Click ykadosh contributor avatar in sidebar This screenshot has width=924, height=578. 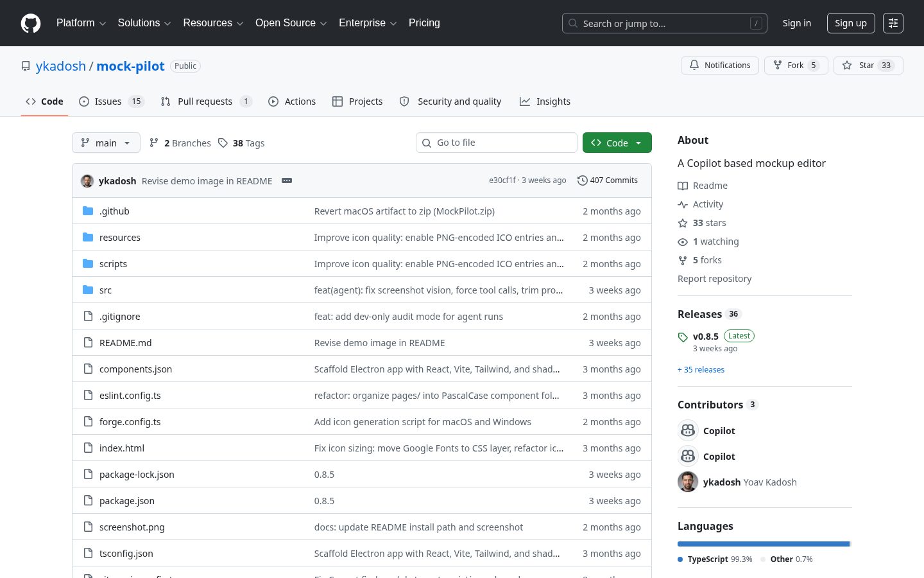(688, 482)
